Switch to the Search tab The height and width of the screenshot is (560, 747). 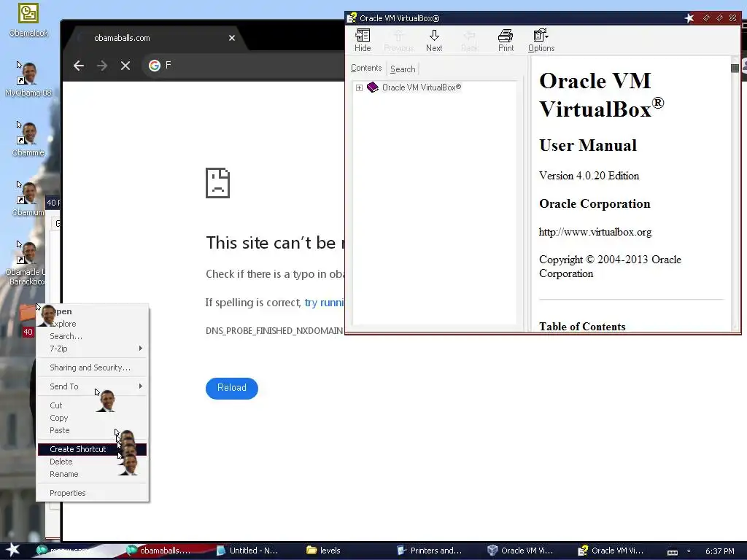403,69
